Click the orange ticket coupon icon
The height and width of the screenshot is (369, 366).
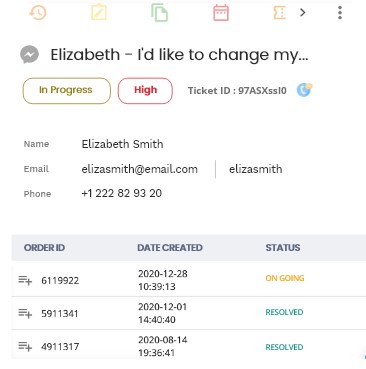[x=279, y=13]
